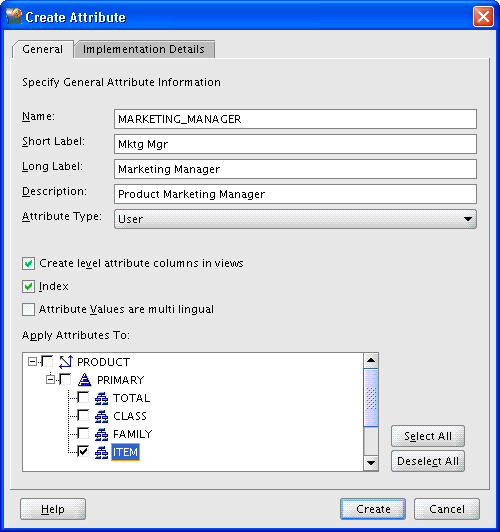Click in the Long Label field

(x=295, y=169)
